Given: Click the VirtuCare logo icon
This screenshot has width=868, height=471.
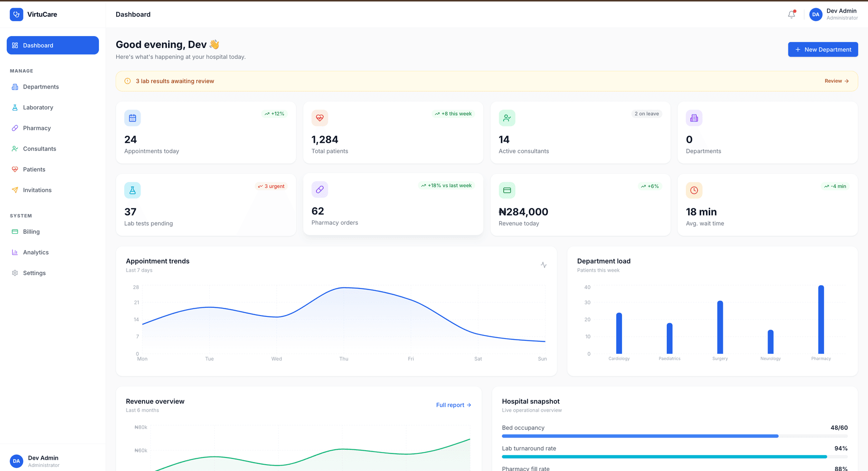Looking at the screenshot, I should click(16, 14).
